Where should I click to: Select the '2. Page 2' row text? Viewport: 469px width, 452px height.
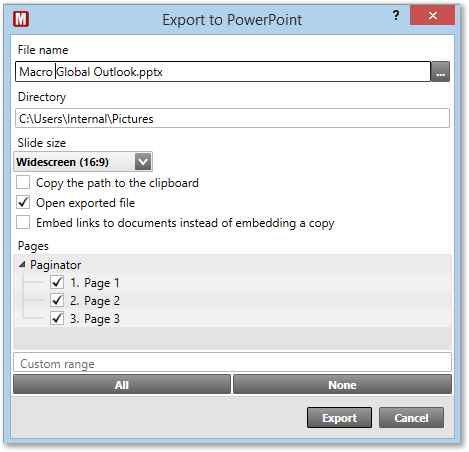95,301
